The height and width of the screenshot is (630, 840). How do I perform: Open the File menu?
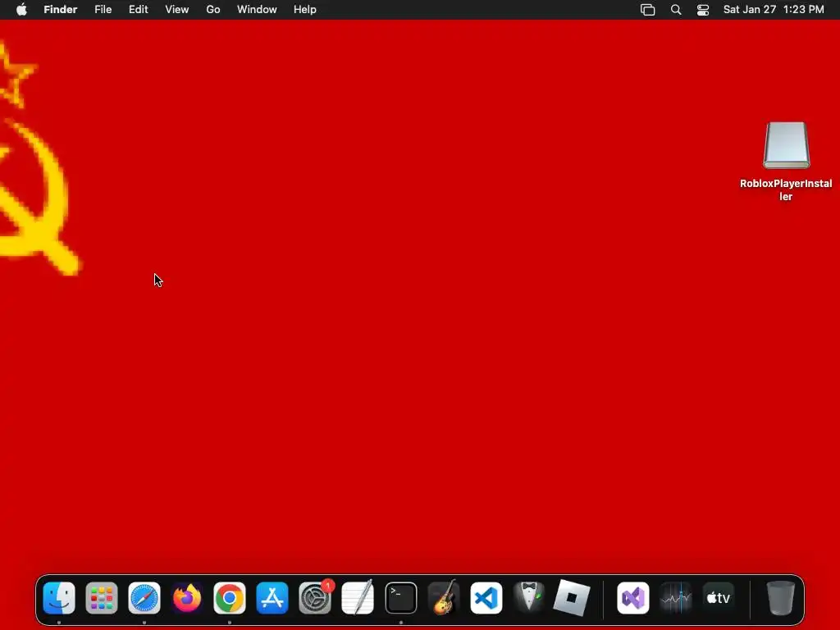click(103, 10)
